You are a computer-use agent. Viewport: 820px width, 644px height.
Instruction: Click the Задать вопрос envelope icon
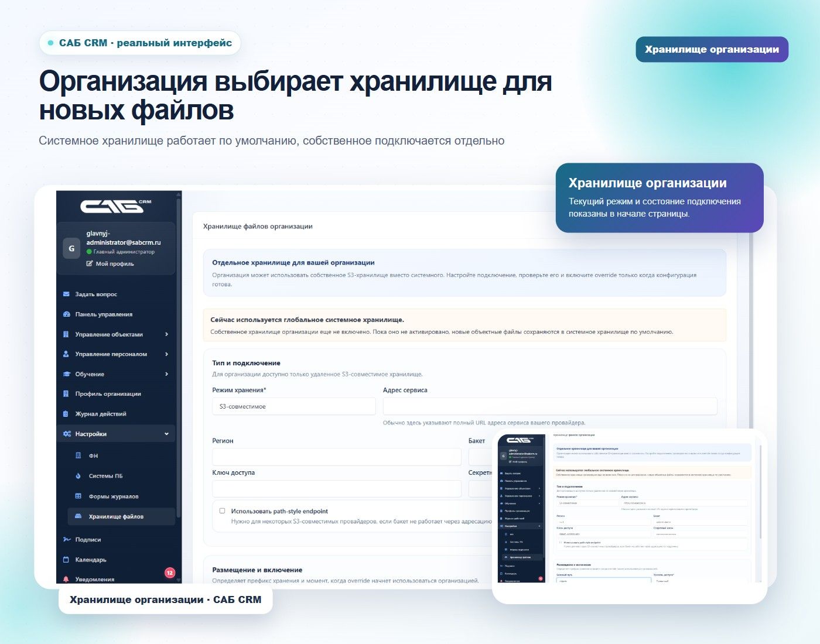point(66,294)
